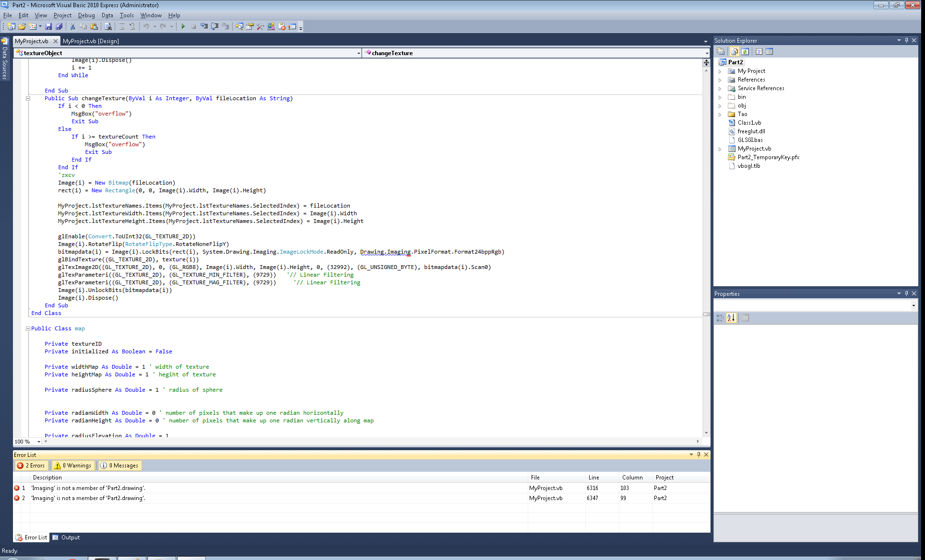925x560 pixels.
Task: Select Class1.vb in Solution Explorer
Action: (749, 123)
